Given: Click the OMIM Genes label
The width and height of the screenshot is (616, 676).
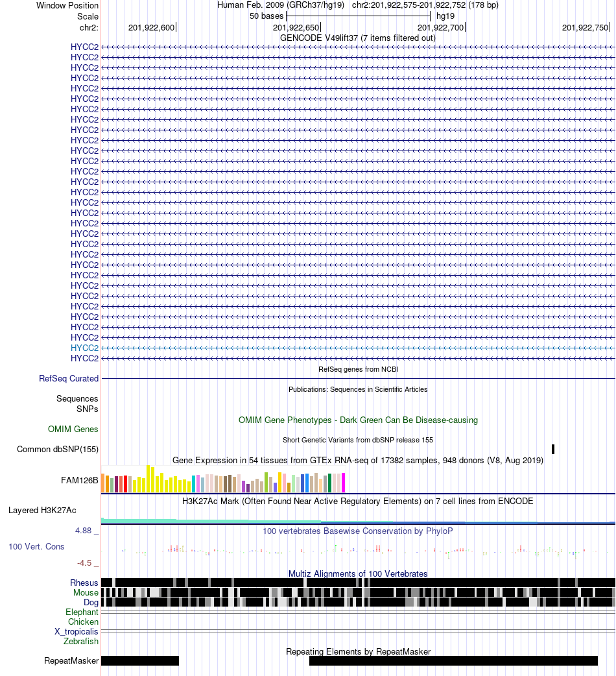Looking at the screenshot, I should (73, 429).
